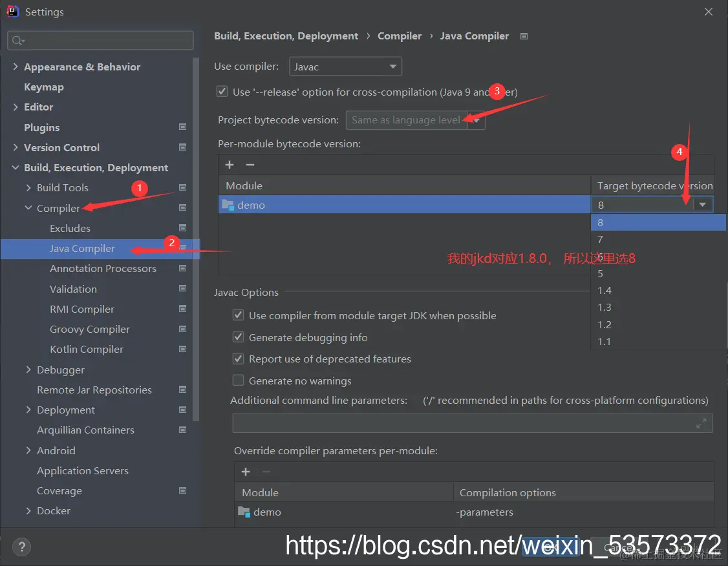
Task: Click '-parameters' compilation options cell
Action: (x=583, y=512)
